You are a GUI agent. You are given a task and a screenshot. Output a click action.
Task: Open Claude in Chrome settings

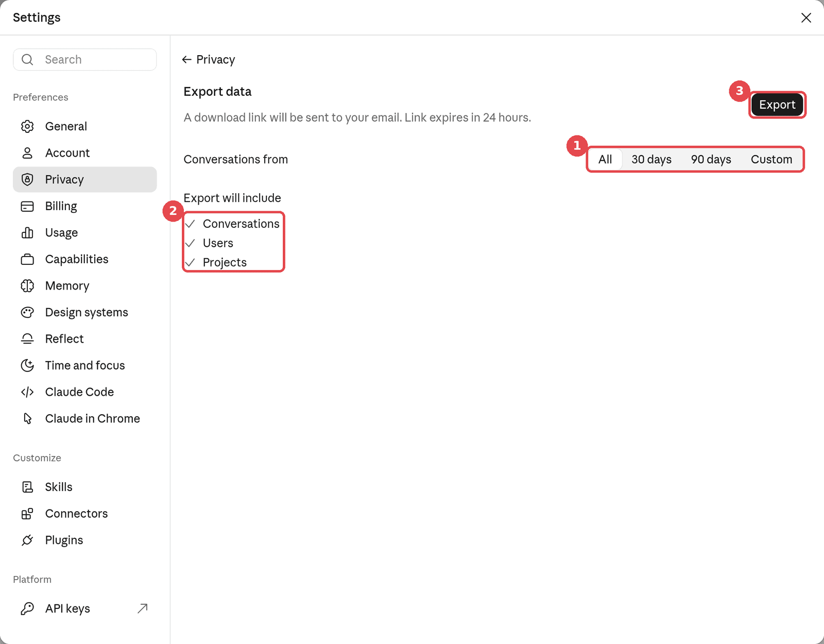click(x=85, y=418)
